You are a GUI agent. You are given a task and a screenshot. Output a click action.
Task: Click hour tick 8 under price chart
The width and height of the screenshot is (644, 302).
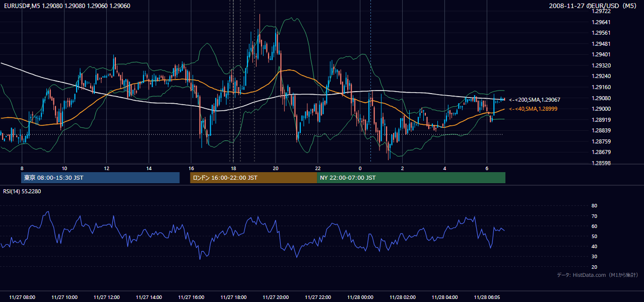(22, 168)
